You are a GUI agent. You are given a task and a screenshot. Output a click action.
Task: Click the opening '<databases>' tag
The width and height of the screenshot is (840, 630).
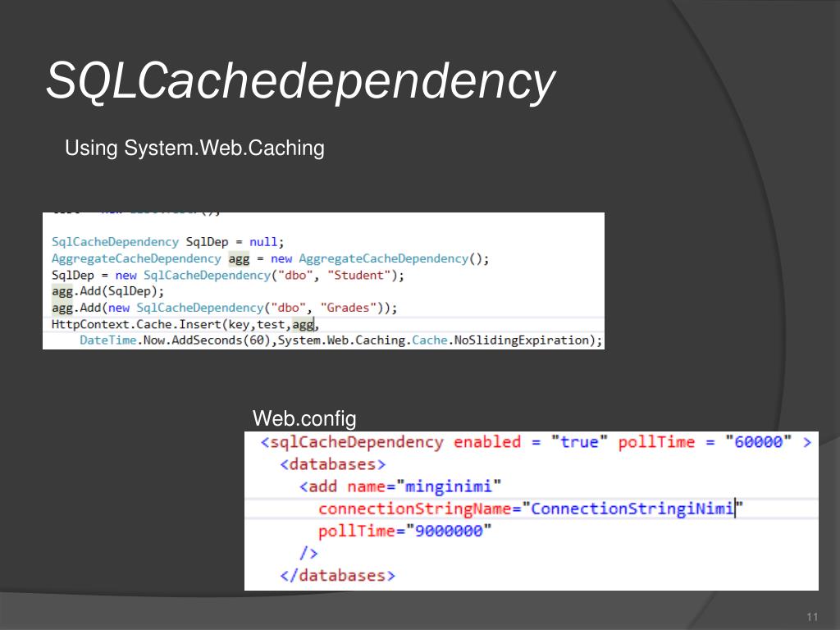point(333,464)
